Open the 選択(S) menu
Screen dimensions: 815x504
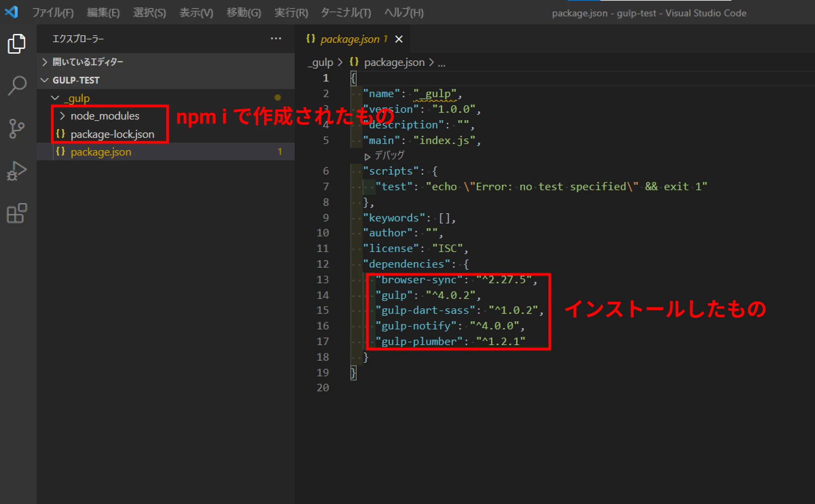point(149,13)
